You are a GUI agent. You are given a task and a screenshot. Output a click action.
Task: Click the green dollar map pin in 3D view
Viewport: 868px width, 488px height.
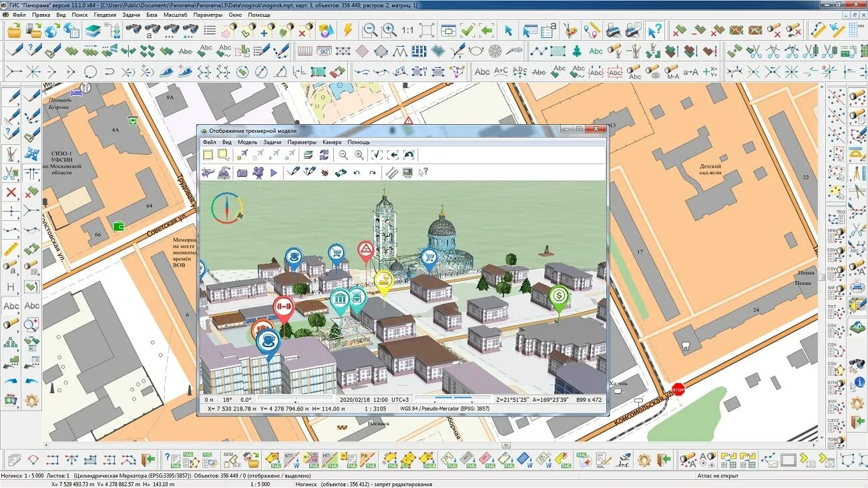coord(560,296)
